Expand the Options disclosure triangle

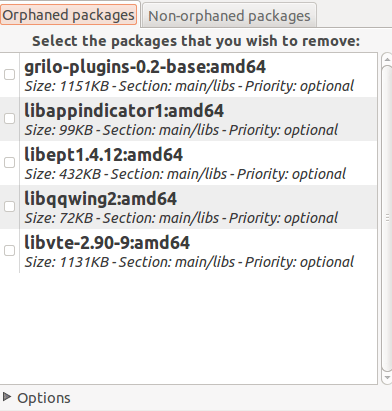pyautogui.click(x=6, y=397)
